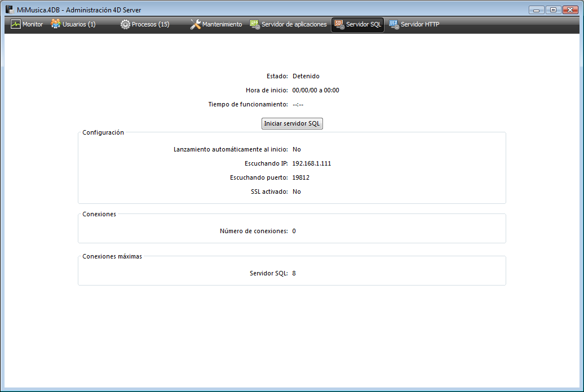The width and height of the screenshot is (584, 392).
Task: Click the Número de conexiones value 0
Action: (x=294, y=231)
